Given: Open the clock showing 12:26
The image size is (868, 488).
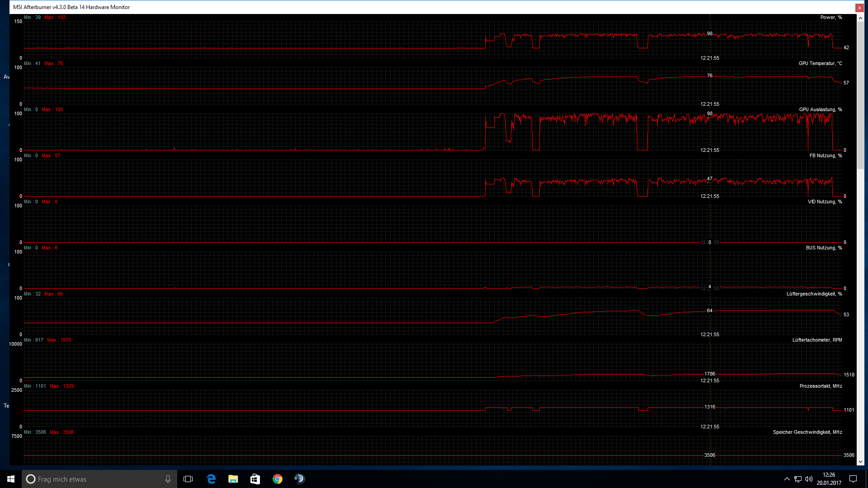Looking at the screenshot, I should click(829, 479).
